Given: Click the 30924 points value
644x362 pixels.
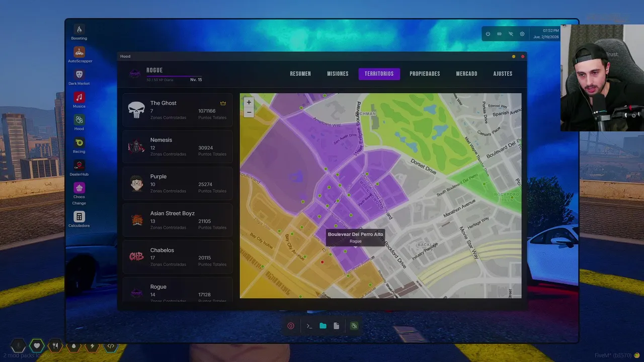Looking at the screenshot, I should pos(205,148).
